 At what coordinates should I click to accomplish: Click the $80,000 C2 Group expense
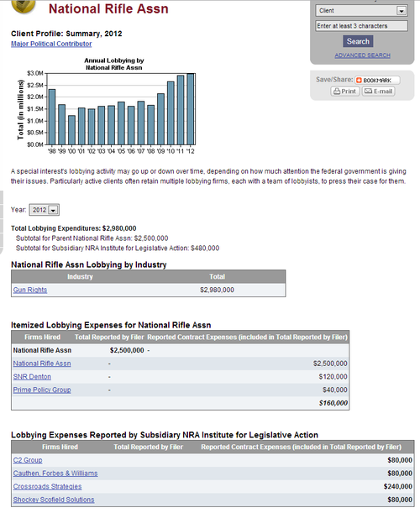(x=400, y=460)
